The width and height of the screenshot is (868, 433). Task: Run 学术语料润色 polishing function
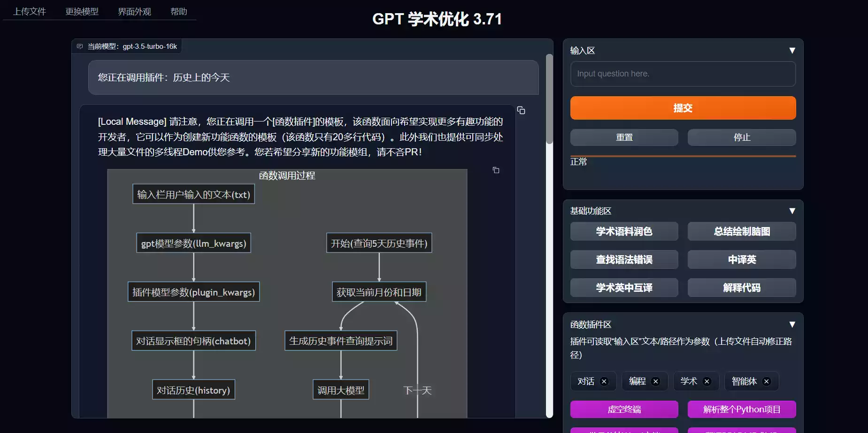(624, 231)
